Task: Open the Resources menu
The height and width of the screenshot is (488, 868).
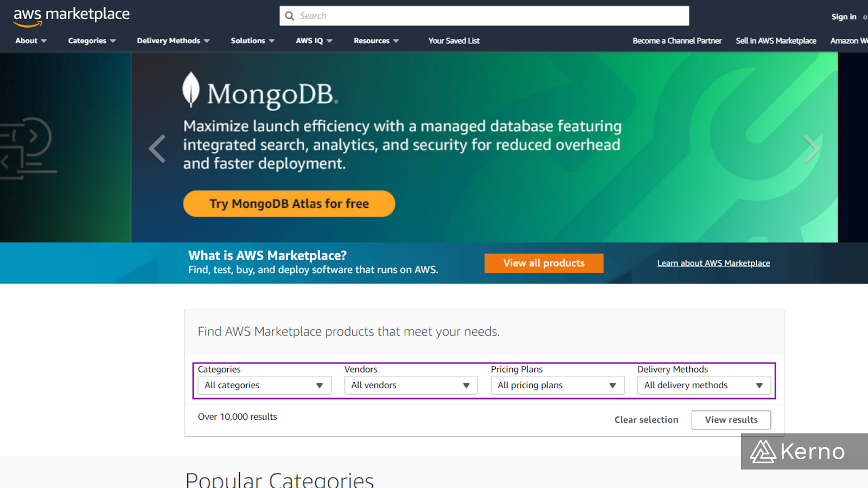Action: (x=376, y=41)
